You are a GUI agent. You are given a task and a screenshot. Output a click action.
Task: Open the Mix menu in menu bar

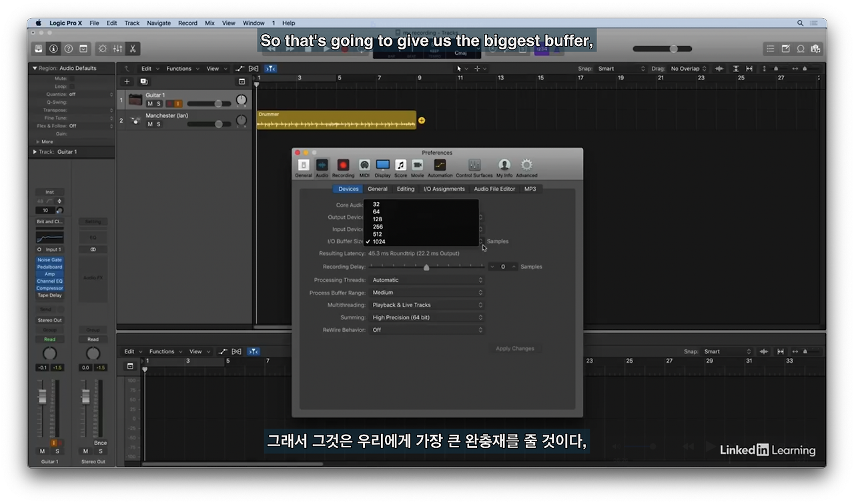tap(209, 23)
